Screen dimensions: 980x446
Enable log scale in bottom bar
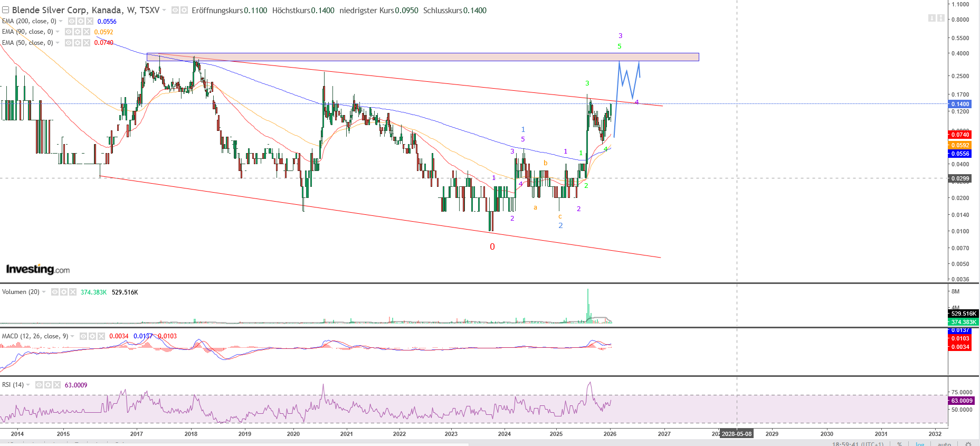(920, 444)
